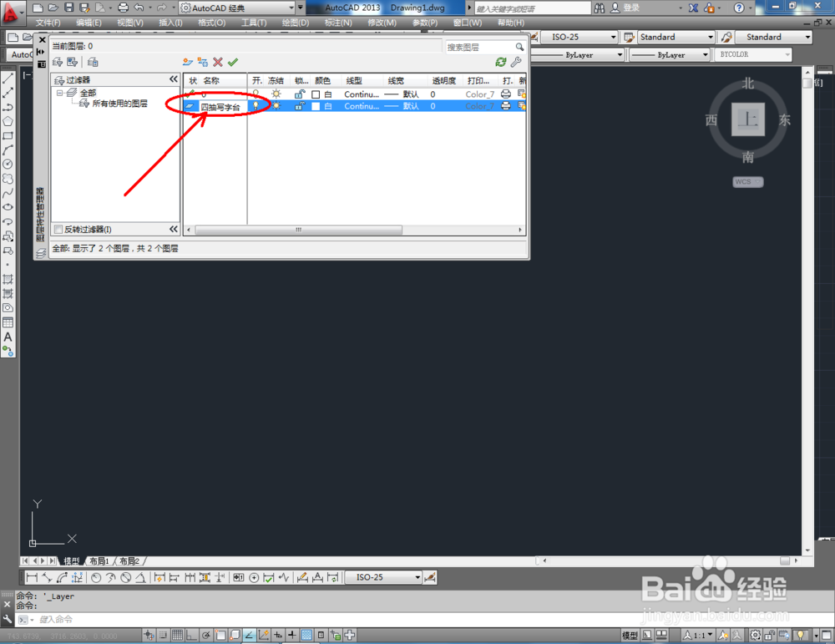This screenshot has width=835, height=644.
Task: Select the Ellipse tool
Action: click(x=8, y=207)
